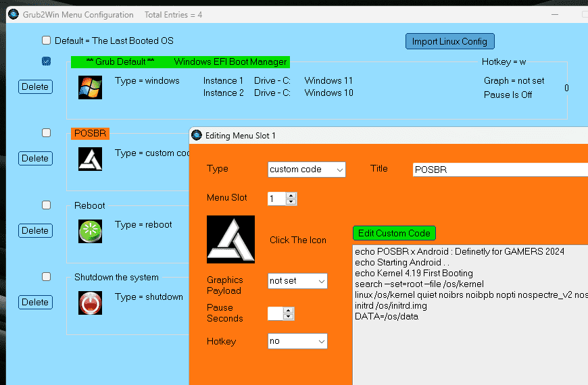Increase the Menu Slot number with up arrow
588x385 pixels.
(291, 196)
